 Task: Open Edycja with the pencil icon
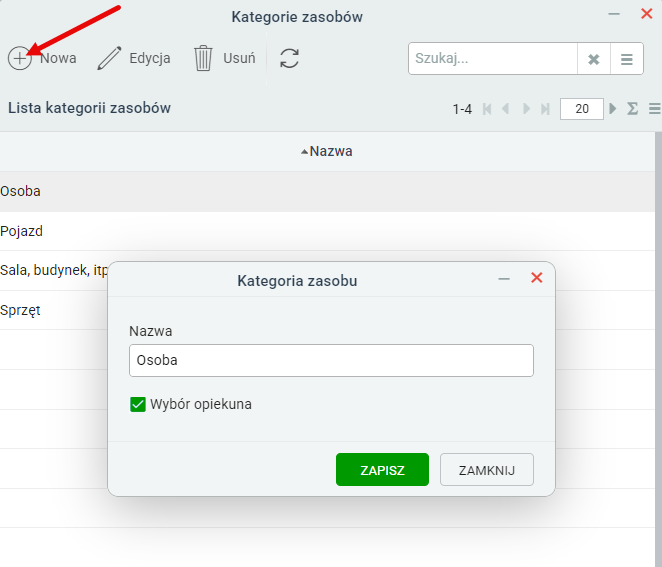[x=109, y=58]
